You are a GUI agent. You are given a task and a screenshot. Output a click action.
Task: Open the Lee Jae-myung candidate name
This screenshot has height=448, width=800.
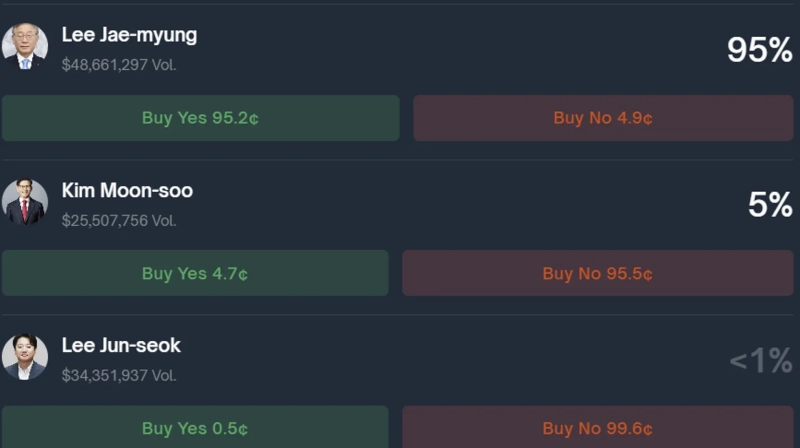129,35
